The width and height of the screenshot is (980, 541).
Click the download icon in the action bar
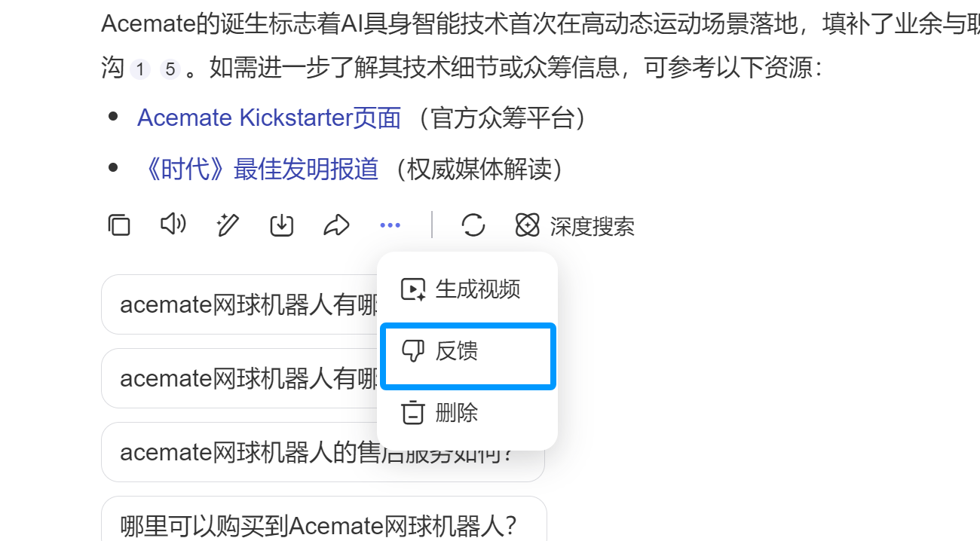[282, 225]
